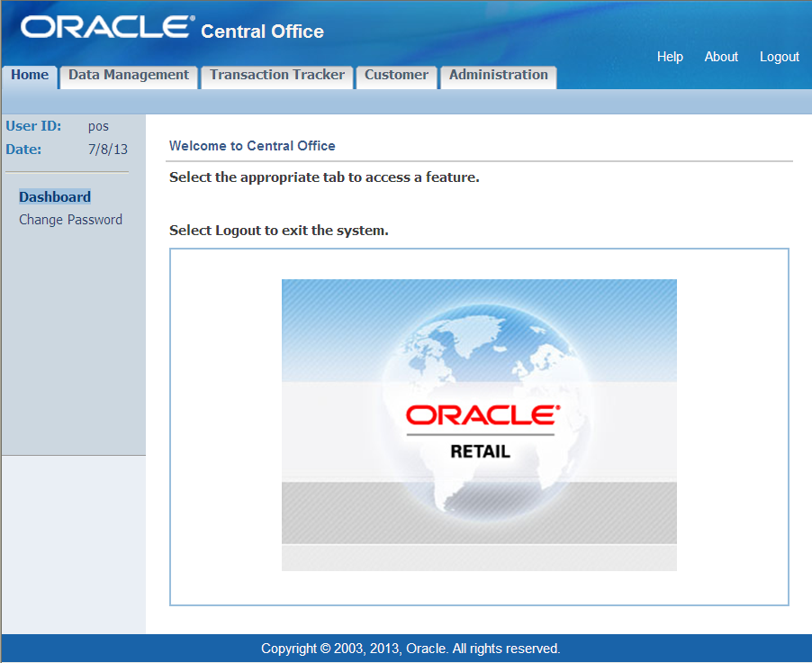This screenshot has height=663, width=812.
Task: Click Logout to exit the system
Action: pos(779,57)
